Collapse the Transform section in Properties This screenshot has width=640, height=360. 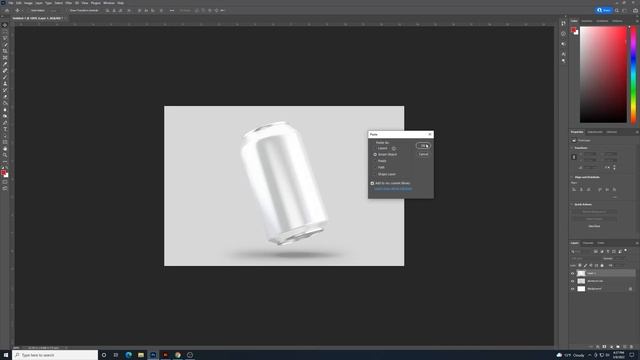pos(572,148)
